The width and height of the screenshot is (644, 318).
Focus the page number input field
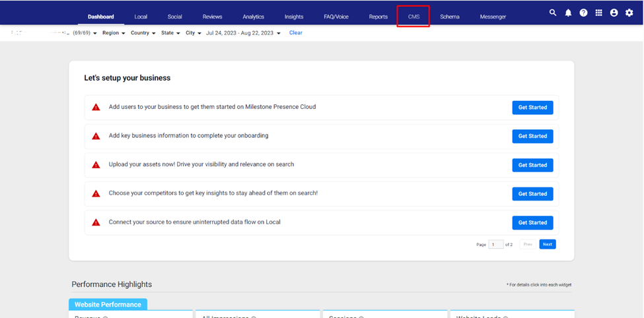496,245
